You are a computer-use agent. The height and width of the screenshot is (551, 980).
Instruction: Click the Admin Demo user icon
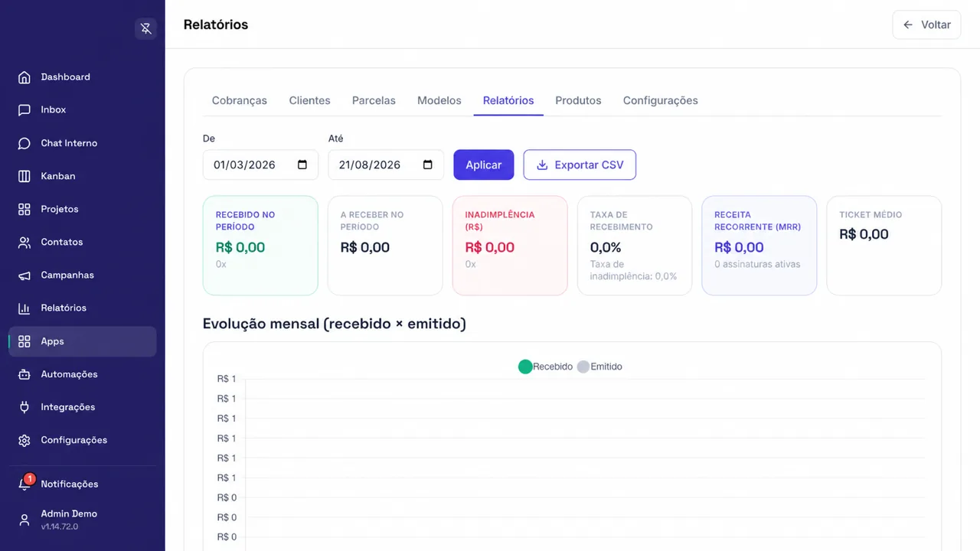24,520
